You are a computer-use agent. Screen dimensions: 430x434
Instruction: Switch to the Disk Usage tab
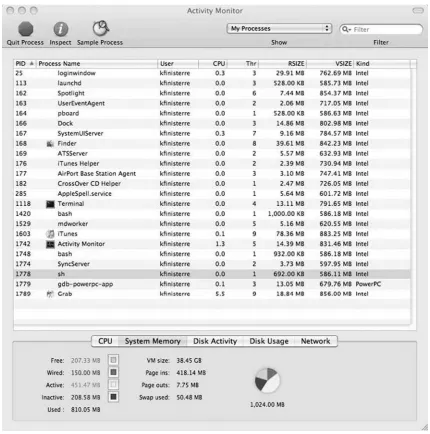269,341
